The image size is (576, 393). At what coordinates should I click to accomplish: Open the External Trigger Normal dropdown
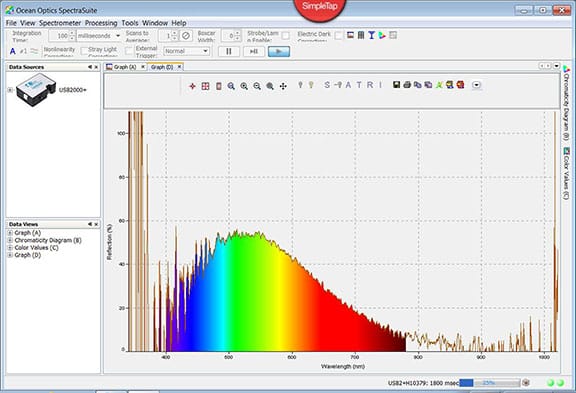(187, 51)
